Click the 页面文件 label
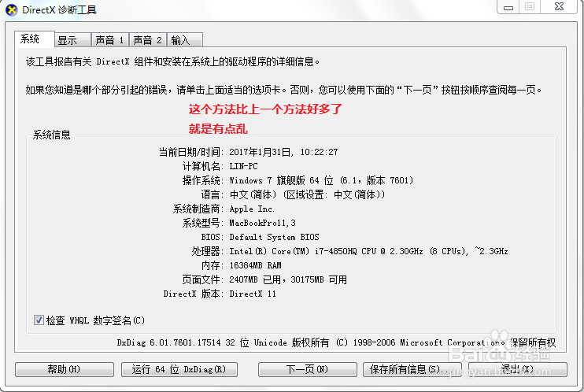Image resolution: width=584 pixels, height=392 pixels. (203, 279)
